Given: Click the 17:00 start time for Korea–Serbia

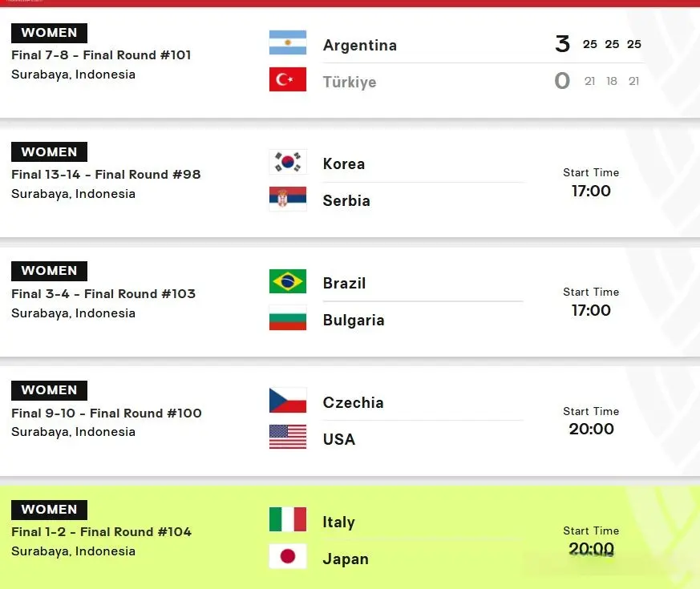Looking at the screenshot, I should point(591,191).
